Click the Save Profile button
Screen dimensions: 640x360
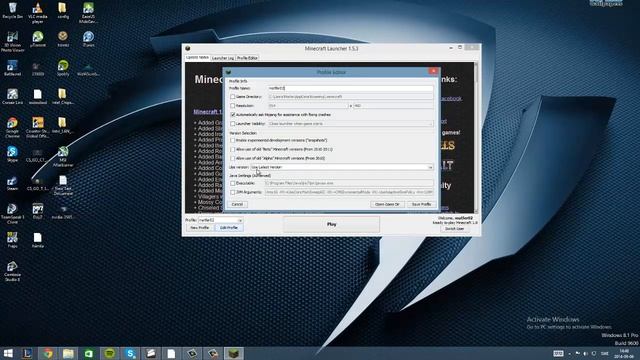click(421, 204)
